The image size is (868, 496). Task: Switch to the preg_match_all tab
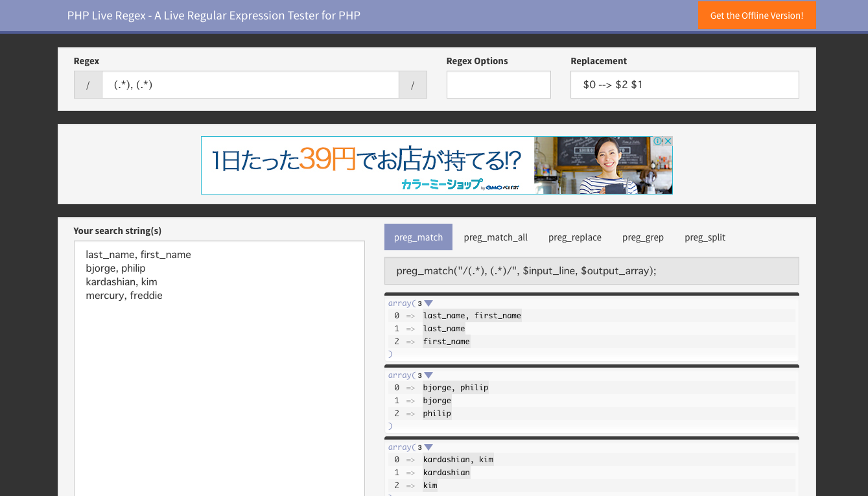click(496, 237)
